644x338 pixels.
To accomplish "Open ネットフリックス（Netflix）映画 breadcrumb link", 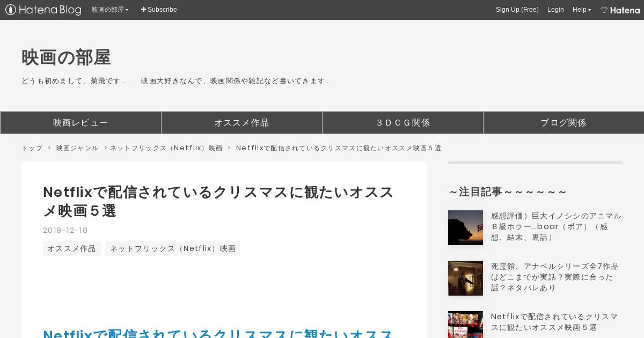I will (x=166, y=148).
